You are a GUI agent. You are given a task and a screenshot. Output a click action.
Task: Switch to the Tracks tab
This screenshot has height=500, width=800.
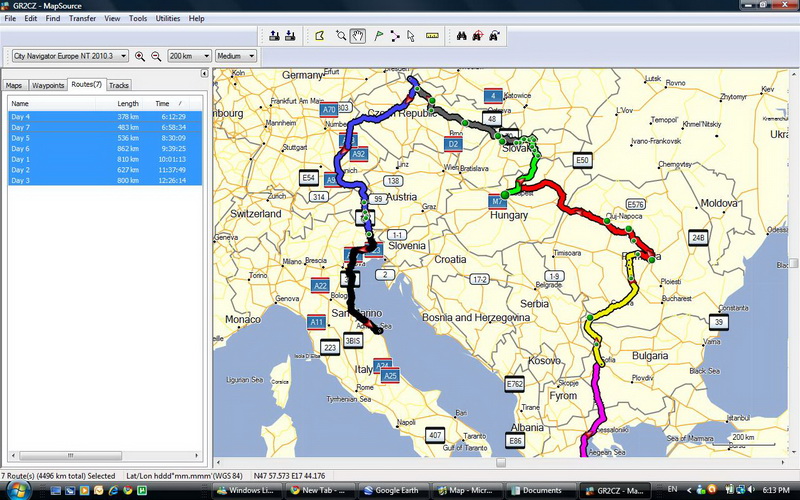tap(119, 85)
